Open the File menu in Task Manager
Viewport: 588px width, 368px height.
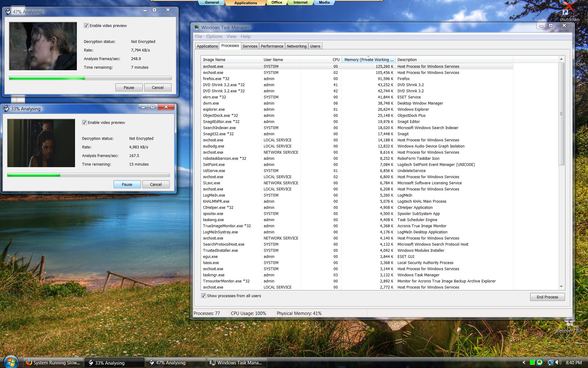click(198, 36)
